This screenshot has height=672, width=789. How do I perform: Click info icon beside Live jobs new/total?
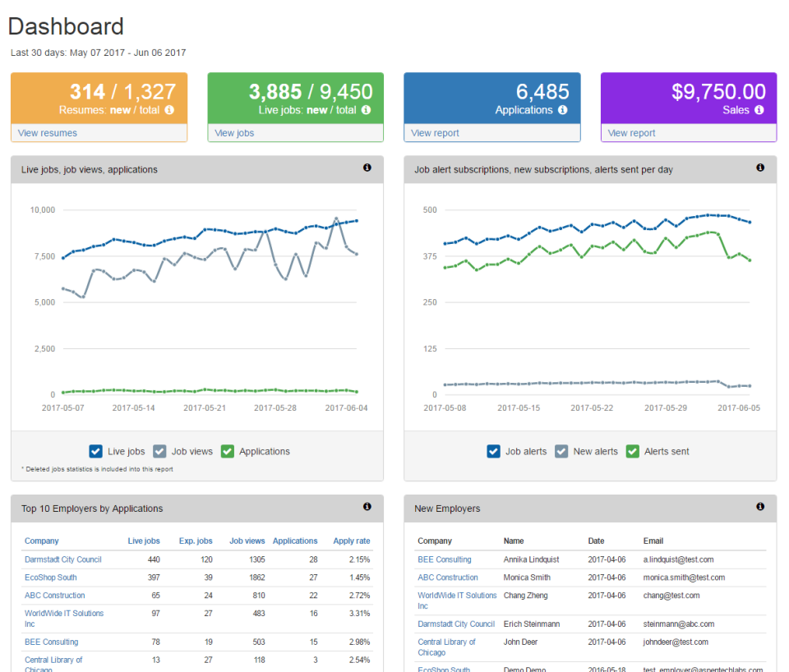[x=367, y=109]
